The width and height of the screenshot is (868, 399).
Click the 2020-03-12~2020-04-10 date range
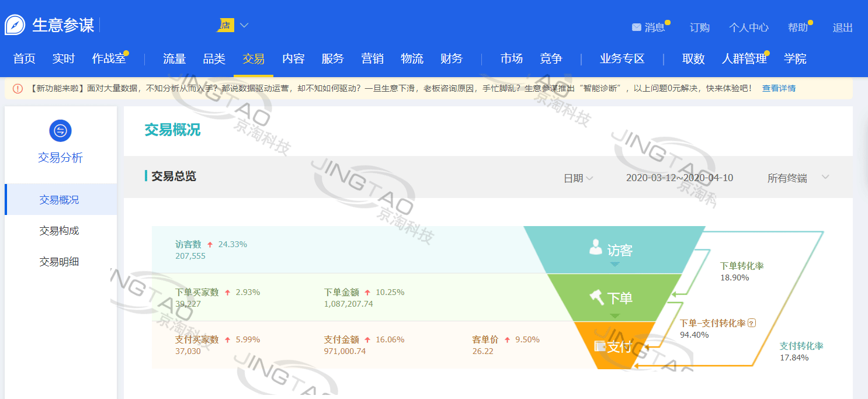pyautogui.click(x=679, y=178)
